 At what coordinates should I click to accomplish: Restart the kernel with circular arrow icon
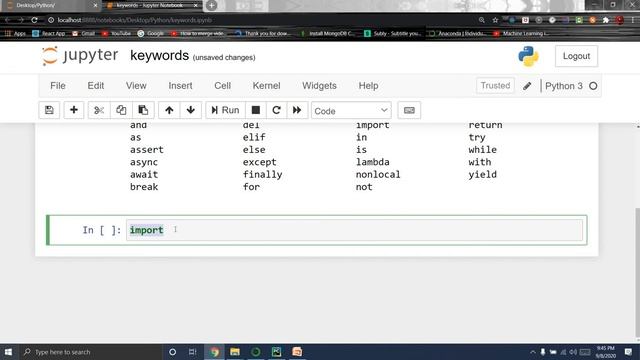pyautogui.click(x=276, y=110)
